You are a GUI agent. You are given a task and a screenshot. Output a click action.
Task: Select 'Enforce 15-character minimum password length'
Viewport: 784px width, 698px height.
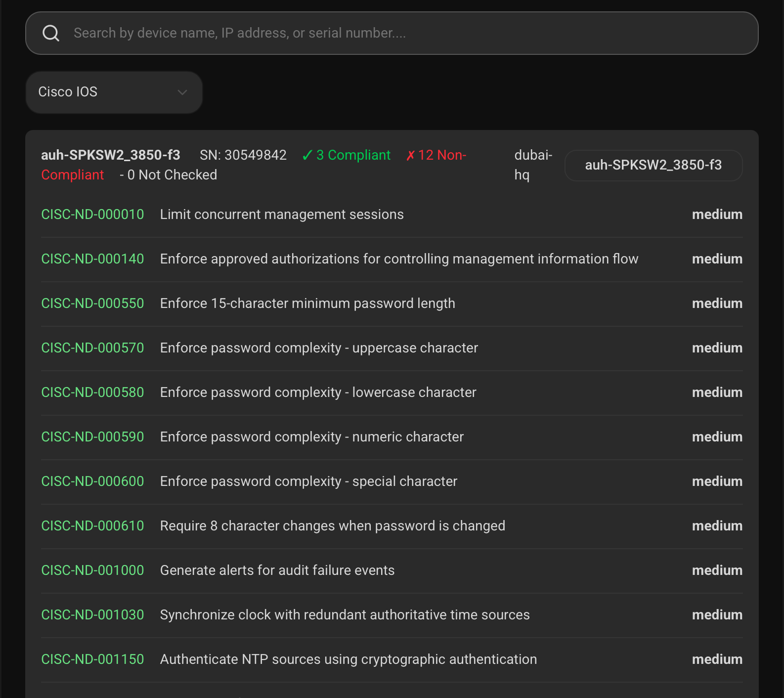pyautogui.click(x=307, y=304)
